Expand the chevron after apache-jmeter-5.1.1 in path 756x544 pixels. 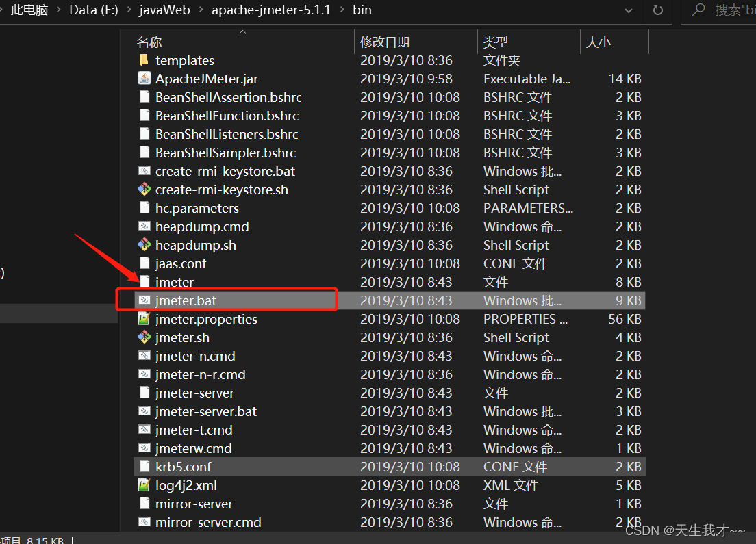pos(342,10)
